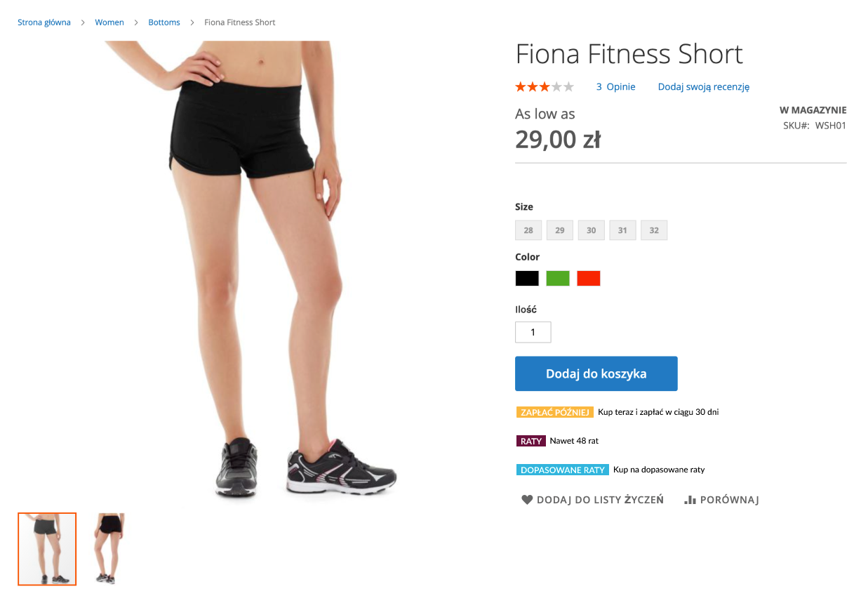
Task: Go to Strona główna breadcrumb
Action: (x=44, y=22)
